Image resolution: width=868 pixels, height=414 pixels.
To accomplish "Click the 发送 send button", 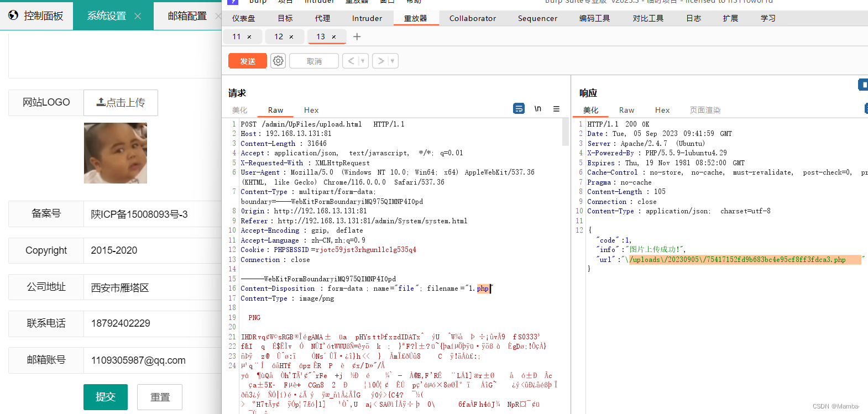I will [x=247, y=61].
